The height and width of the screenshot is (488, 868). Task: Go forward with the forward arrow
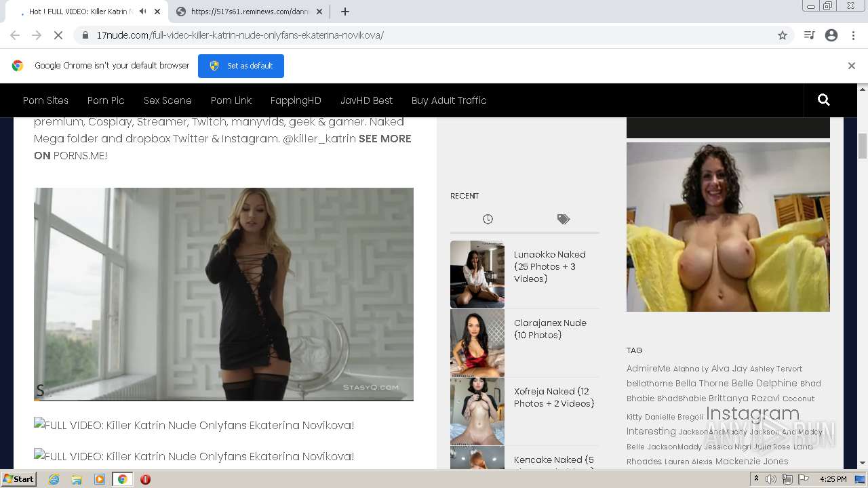point(37,35)
